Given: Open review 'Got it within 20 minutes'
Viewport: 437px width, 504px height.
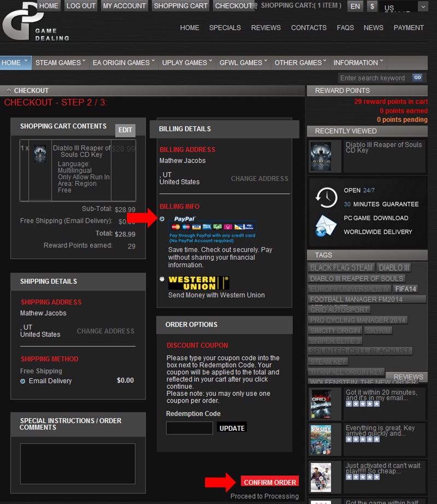Looking at the screenshot, I should (x=381, y=395).
